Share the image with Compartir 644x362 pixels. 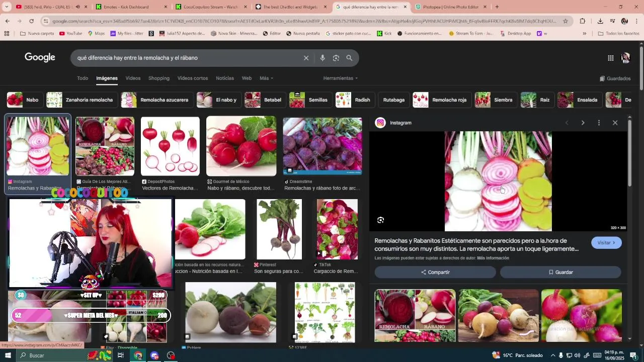tap(435, 272)
